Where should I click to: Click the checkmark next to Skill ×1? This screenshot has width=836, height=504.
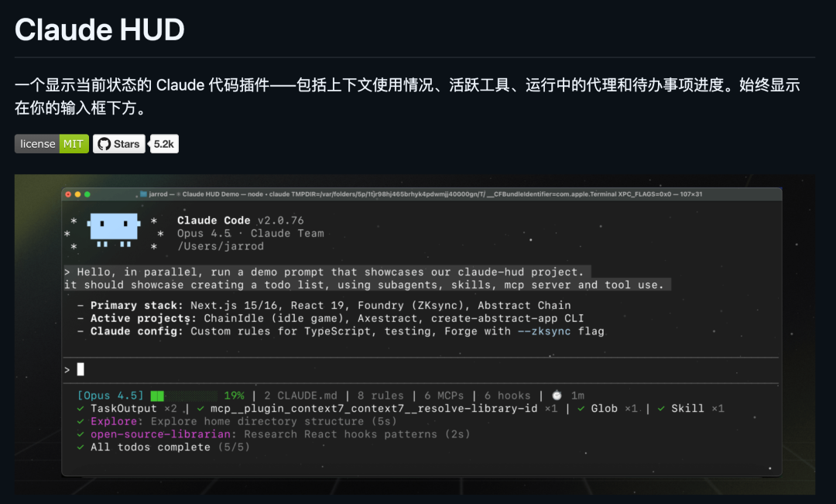(660, 408)
